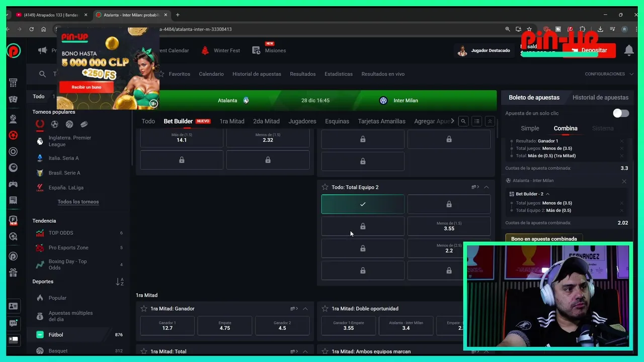Collapse the 1ra Mitad: Ganador market
Image resolution: width=644 pixels, height=362 pixels.
pos(305,309)
